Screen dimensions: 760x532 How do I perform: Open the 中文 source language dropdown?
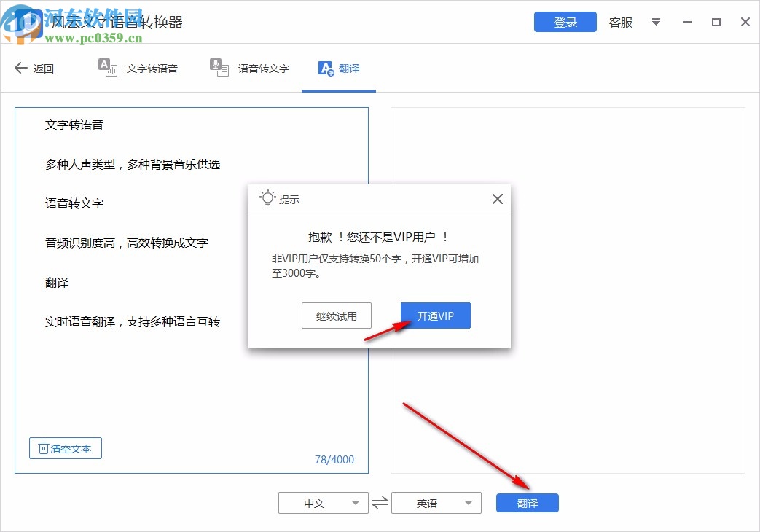(323, 502)
